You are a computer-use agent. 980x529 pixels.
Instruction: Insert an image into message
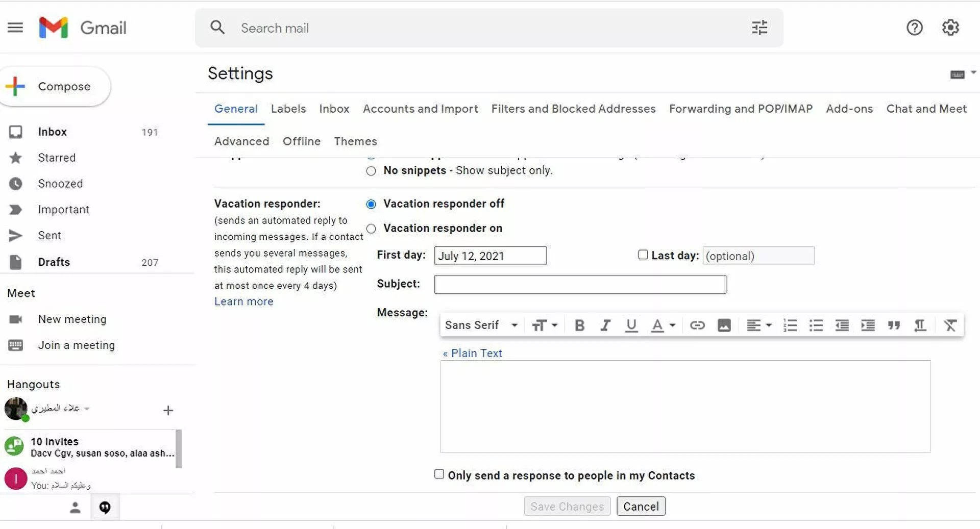724,325
